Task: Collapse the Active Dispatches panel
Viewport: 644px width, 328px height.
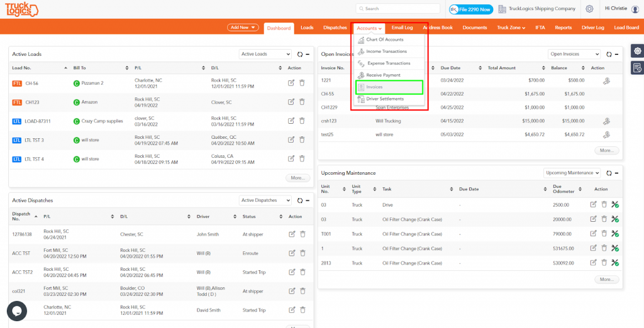Action: click(x=307, y=200)
